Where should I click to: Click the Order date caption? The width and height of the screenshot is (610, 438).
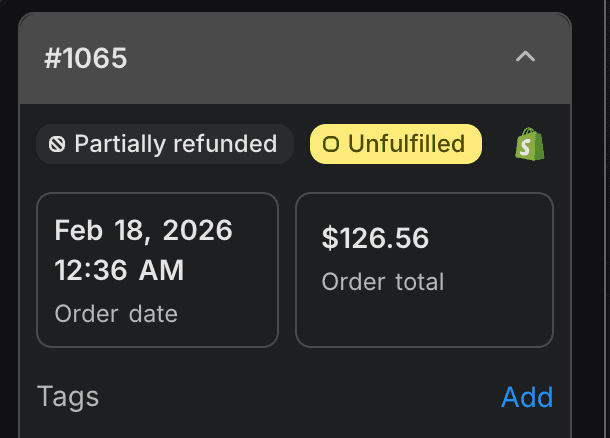pos(116,314)
